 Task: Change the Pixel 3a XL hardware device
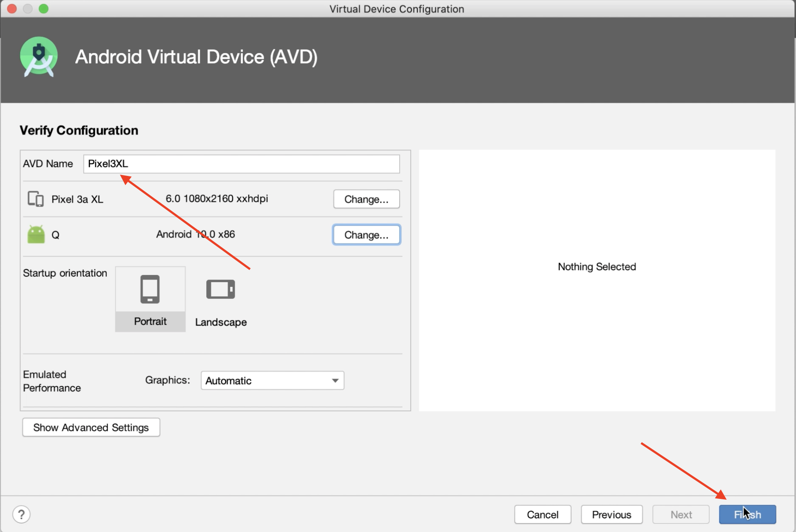(x=367, y=199)
